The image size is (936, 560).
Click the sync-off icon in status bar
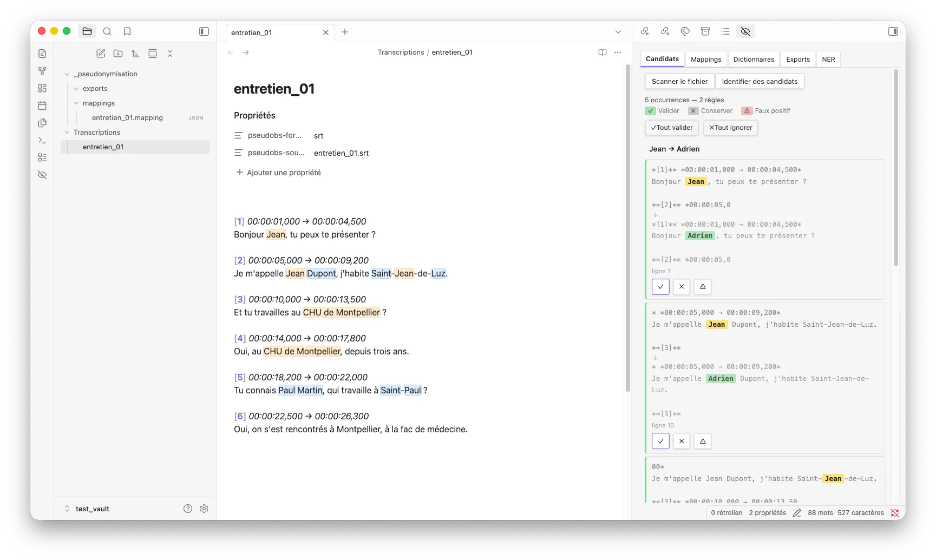(895, 513)
